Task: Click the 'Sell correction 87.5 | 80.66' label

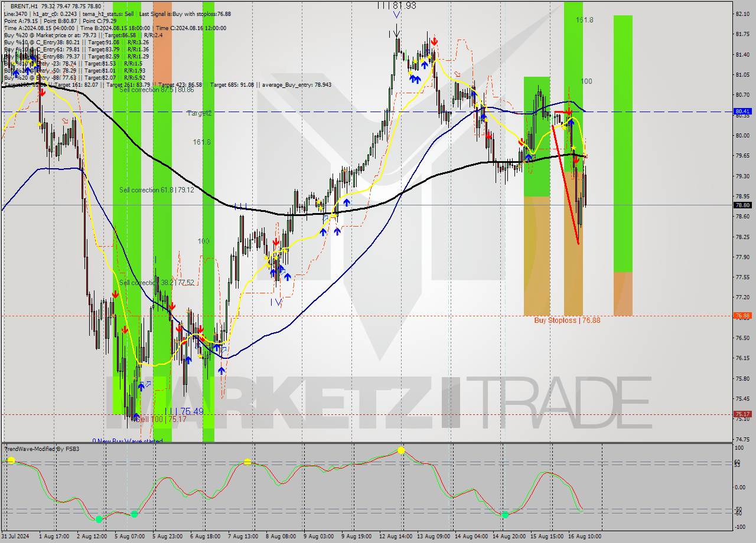Action: pos(157,90)
